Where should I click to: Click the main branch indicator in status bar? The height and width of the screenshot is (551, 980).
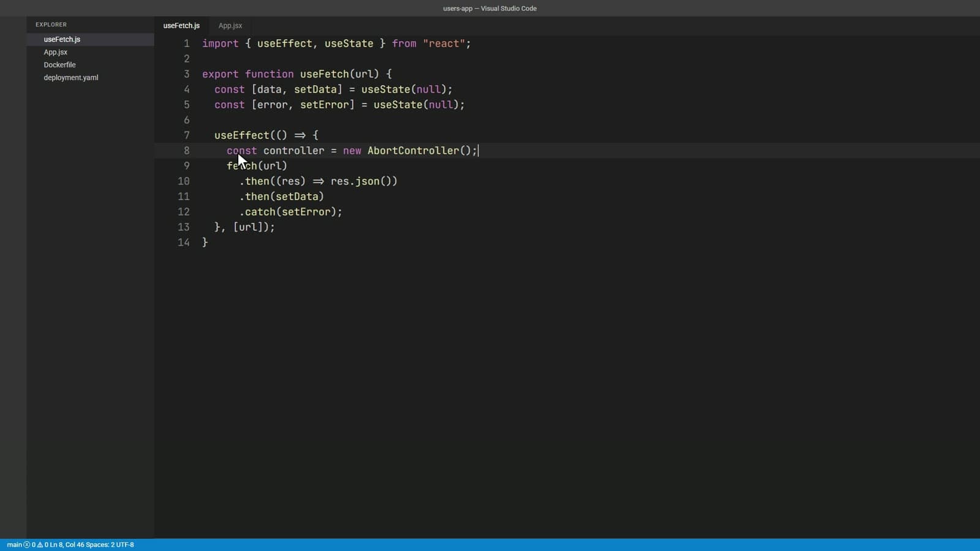(x=14, y=545)
